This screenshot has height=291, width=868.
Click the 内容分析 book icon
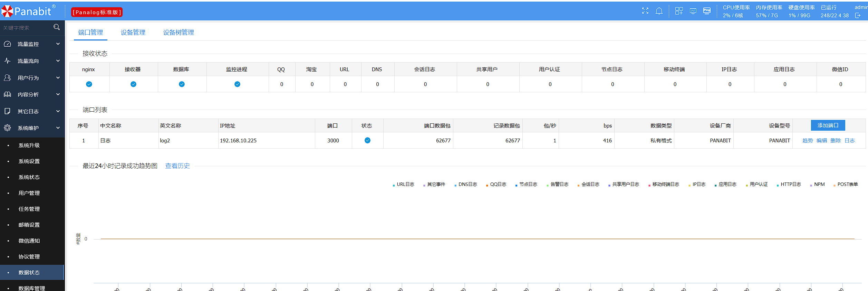coord(7,94)
